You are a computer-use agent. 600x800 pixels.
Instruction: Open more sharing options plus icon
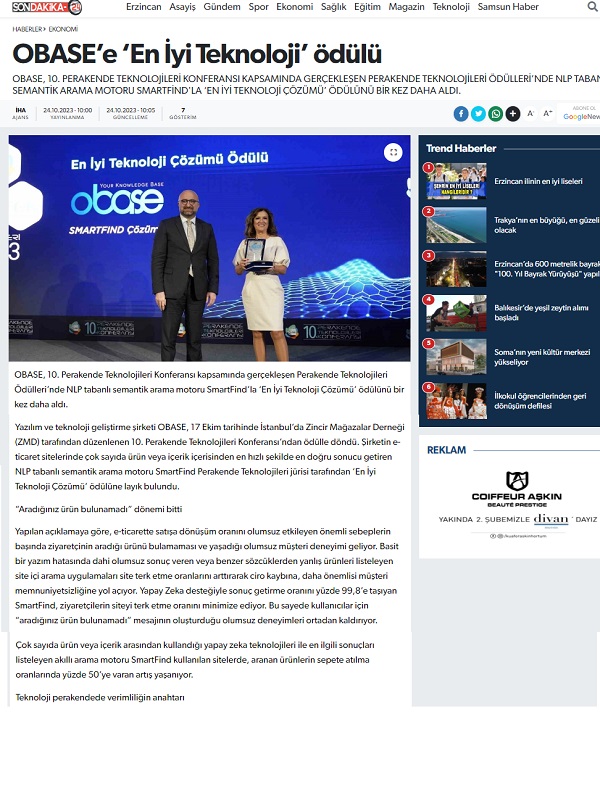pyautogui.click(x=513, y=113)
